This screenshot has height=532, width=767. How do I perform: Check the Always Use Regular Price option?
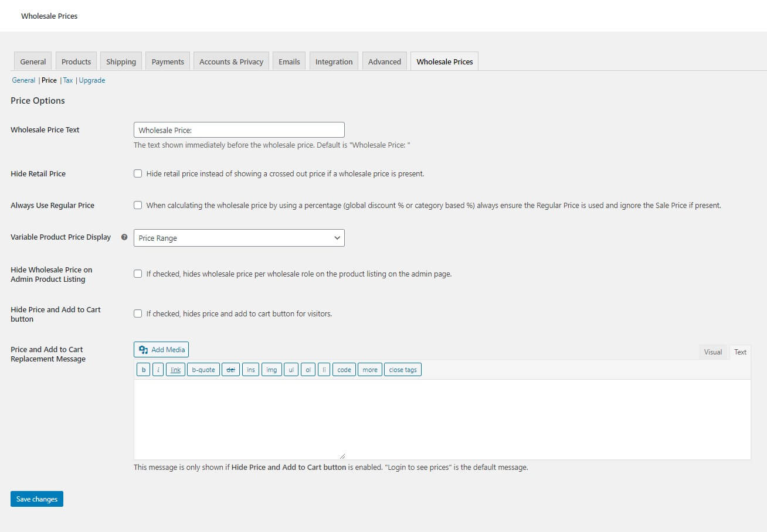coord(138,205)
